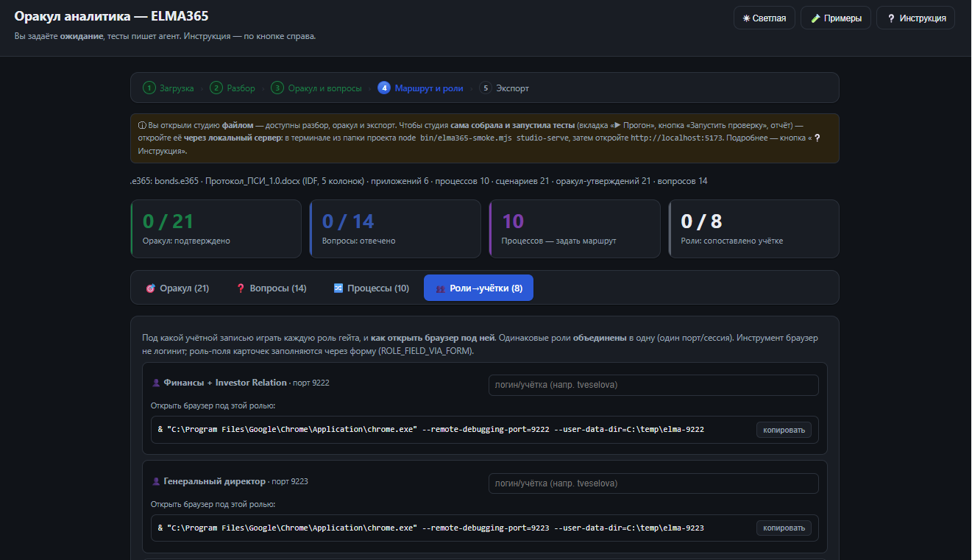Focus login field for Генеральный директор
Viewport: 972px width, 560px height.
click(x=653, y=483)
